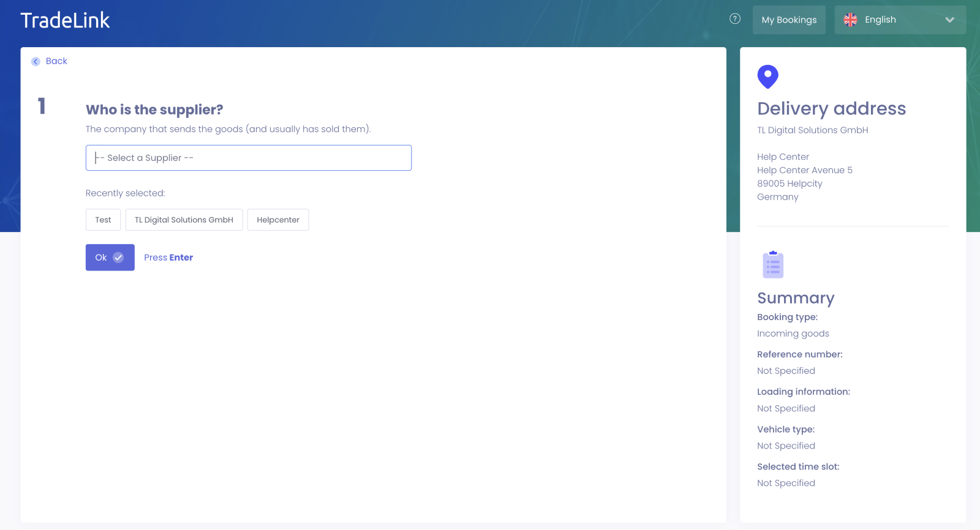Expand the language chevron arrow
This screenshot has height=530, width=980.
(x=949, y=20)
